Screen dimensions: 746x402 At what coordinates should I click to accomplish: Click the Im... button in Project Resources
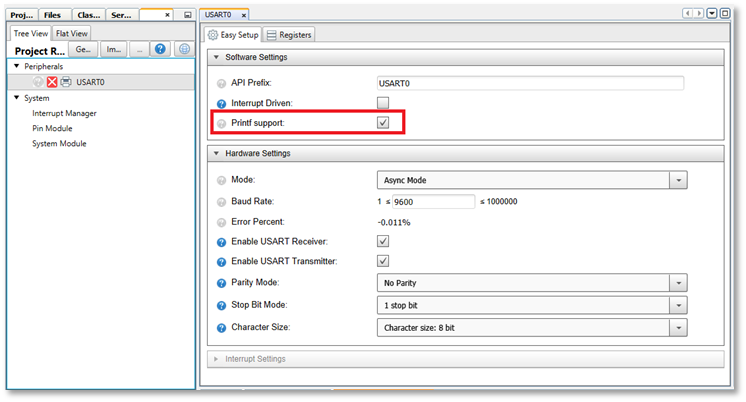tap(113, 50)
